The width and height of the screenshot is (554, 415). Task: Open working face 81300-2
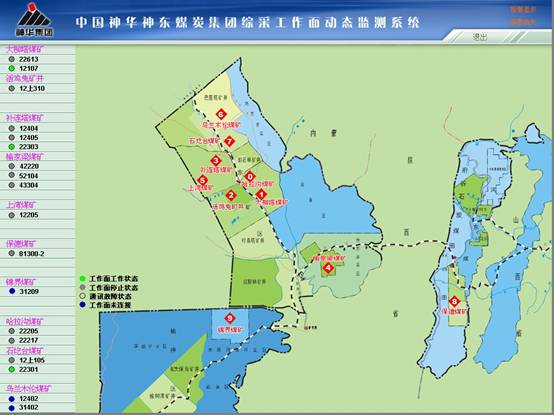(26, 254)
